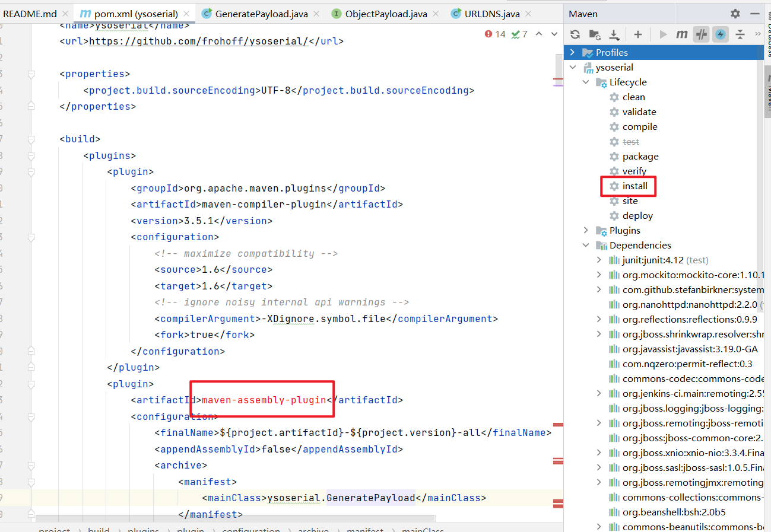Click the ysoserial.GeneratePayload mainClass value
771x532 pixels.
pyautogui.click(x=341, y=498)
